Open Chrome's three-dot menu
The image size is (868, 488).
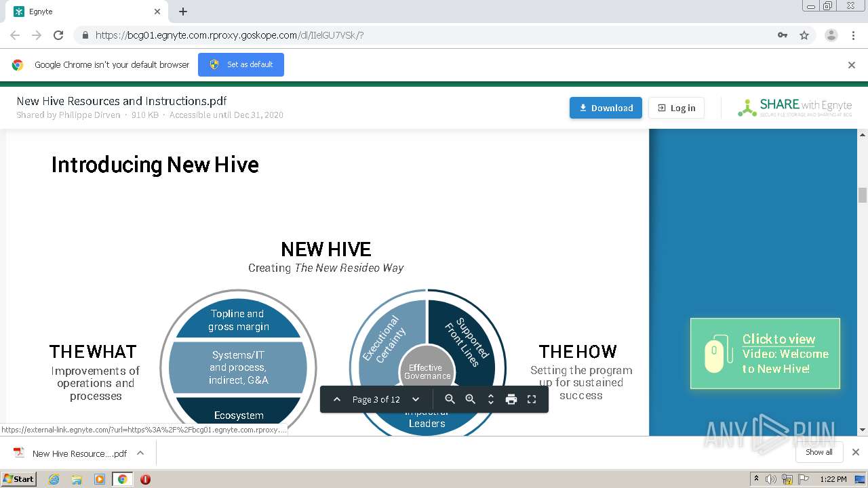pyautogui.click(x=853, y=35)
